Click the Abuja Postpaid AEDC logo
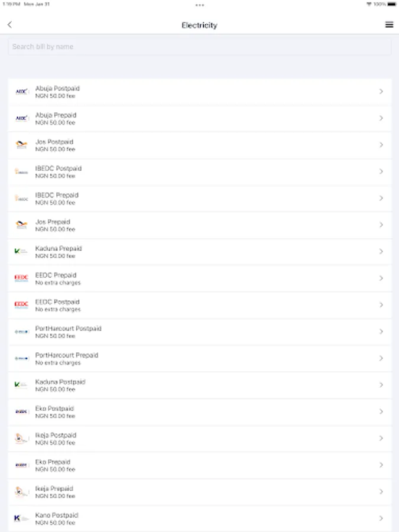This screenshot has height=532, width=399. click(21, 92)
